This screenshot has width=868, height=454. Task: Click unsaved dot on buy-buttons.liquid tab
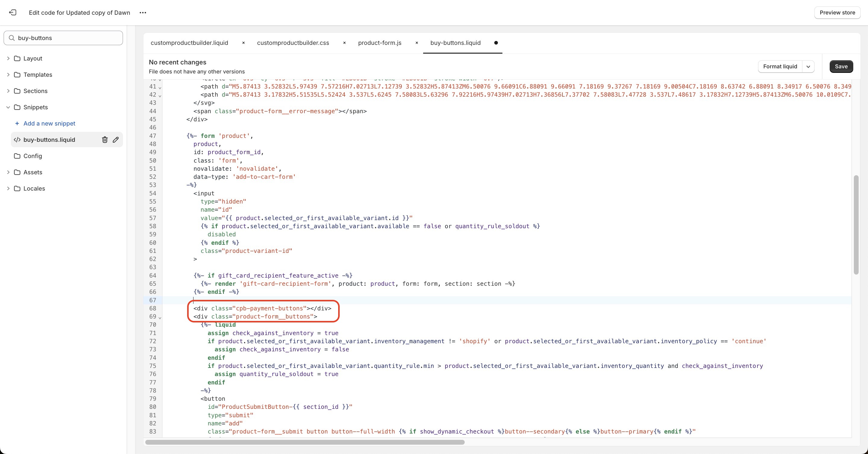[x=496, y=43]
